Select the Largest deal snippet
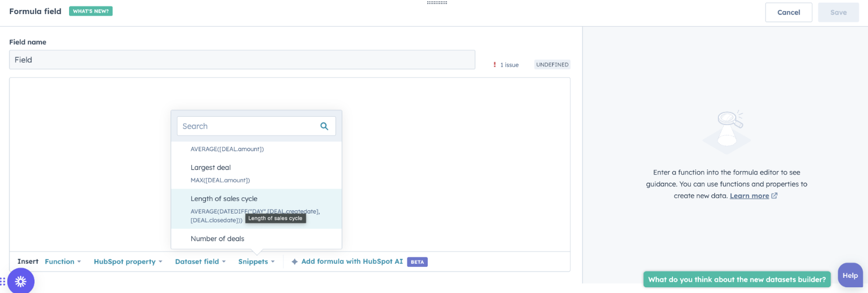This screenshot has width=868, height=293. pos(256,173)
